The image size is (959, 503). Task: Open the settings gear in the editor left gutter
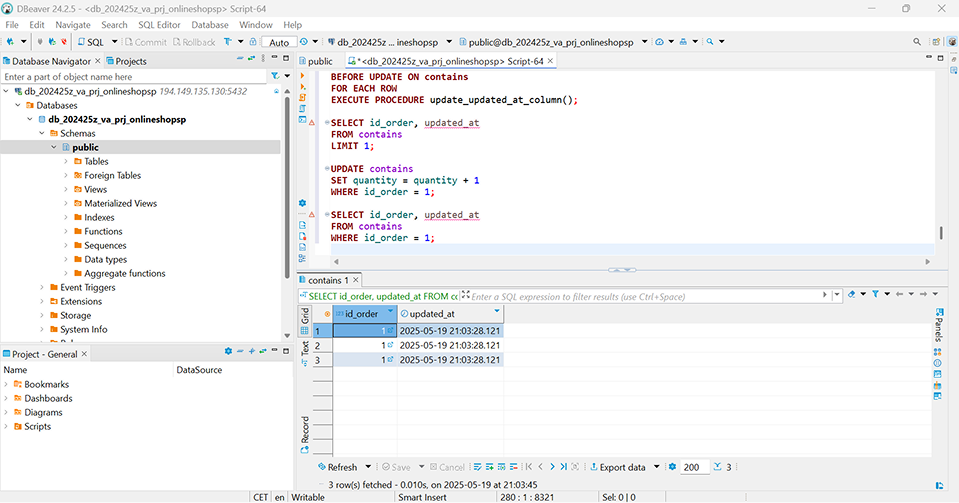point(302,203)
